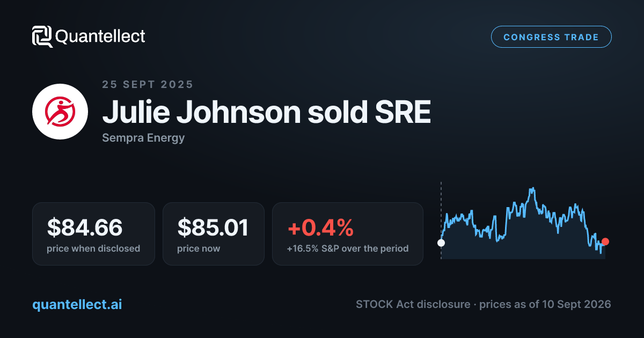The height and width of the screenshot is (338, 644).
Task: Select the CONGRESS TRADE badge
Action: click(x=551, y=37)
